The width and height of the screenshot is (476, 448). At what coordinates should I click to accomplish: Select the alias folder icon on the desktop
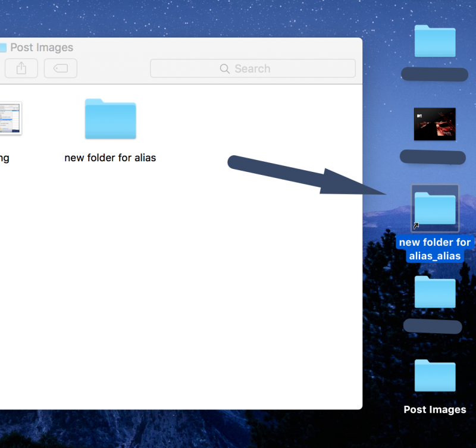click(x=435, y=208)
